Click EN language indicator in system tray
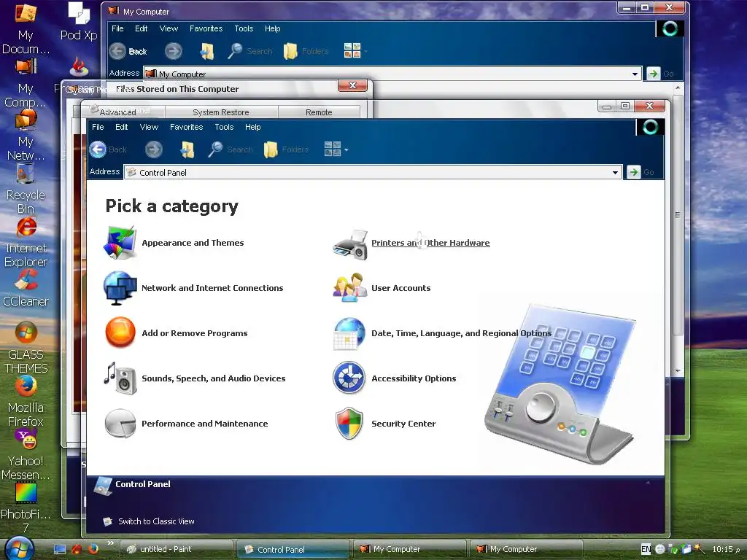Screen dimensions: 747x560 [x=646, y=549]
